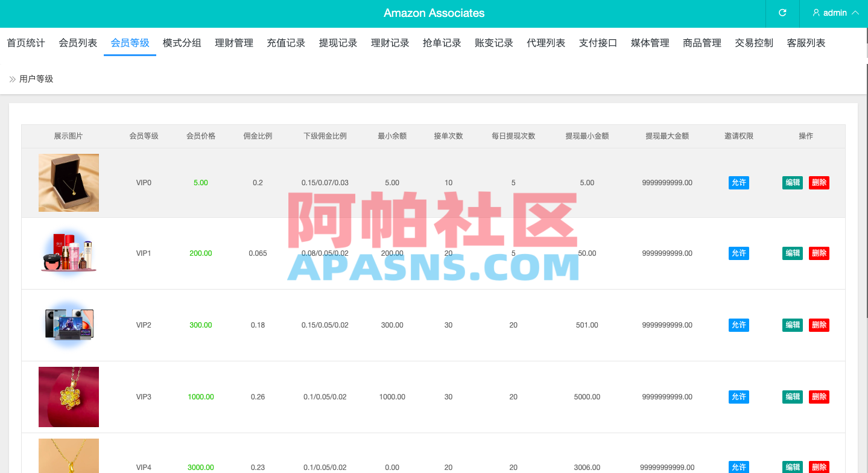Edit the VIP1 level

(793, 253)
